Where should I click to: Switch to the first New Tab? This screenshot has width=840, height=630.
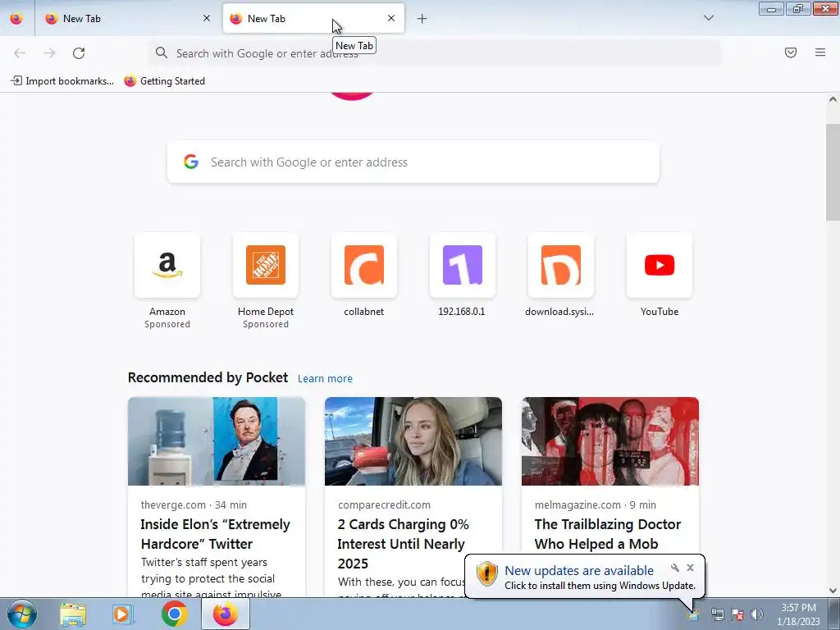point(128,18)
